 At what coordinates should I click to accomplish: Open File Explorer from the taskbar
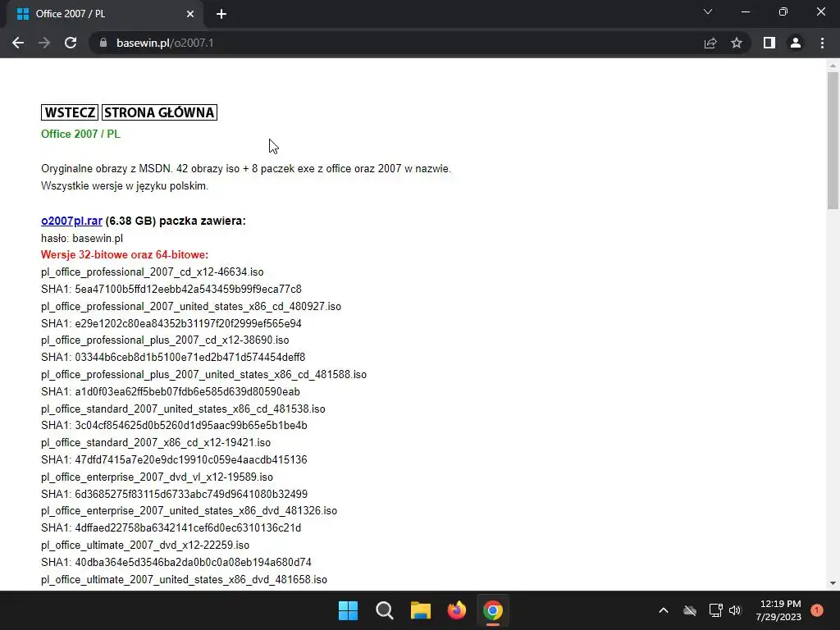tap(421, 610)
